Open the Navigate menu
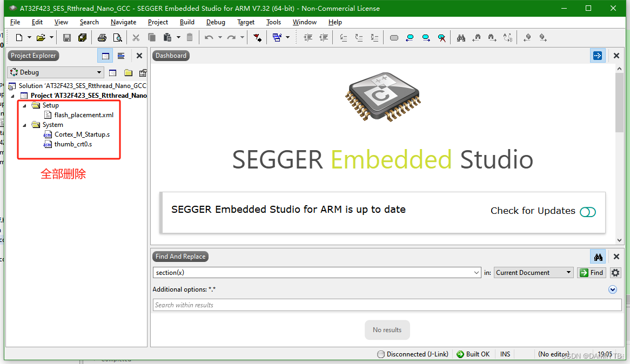The image size is (630, 364). click(x=123, y=22)
